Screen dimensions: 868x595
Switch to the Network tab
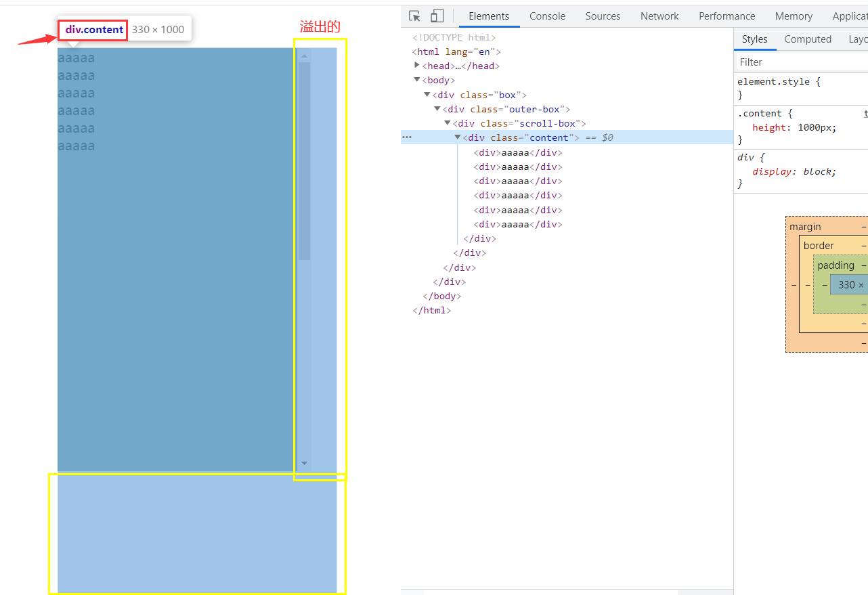coord(659,16)
